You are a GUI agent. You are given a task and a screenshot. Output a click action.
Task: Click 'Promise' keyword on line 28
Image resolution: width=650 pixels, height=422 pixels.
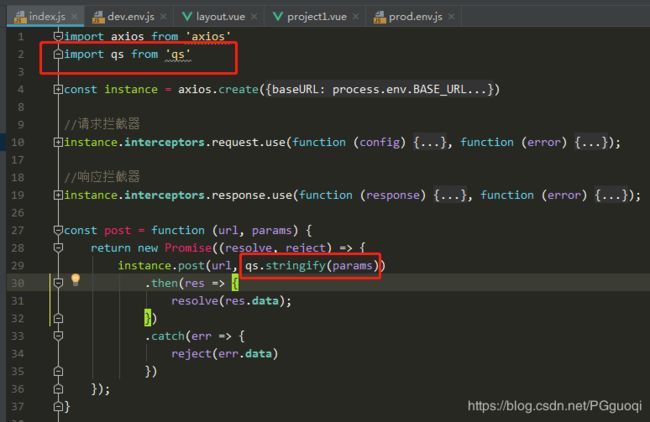pyautogui.click(x=188, y=248)
